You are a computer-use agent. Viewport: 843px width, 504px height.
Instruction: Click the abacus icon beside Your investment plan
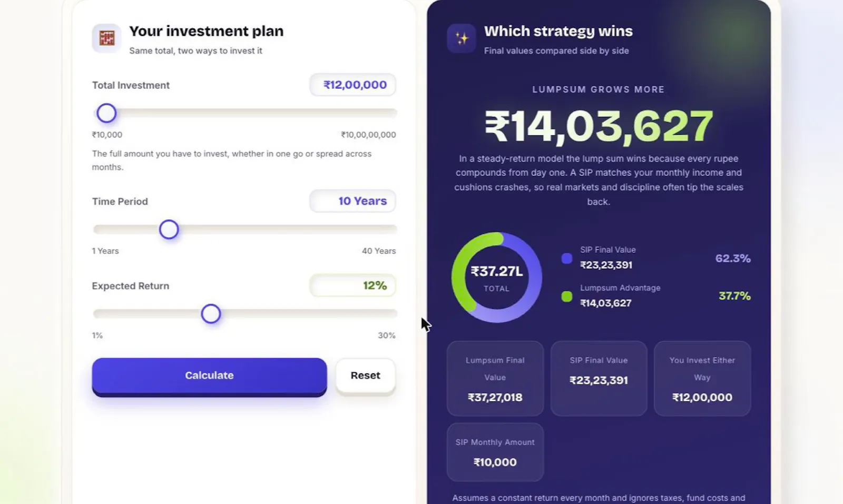tap(107, 38)
